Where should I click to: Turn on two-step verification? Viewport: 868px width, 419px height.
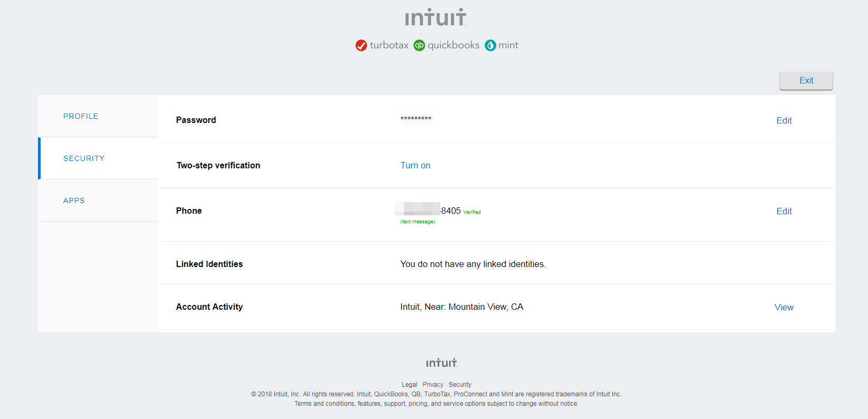coord(416,165)
